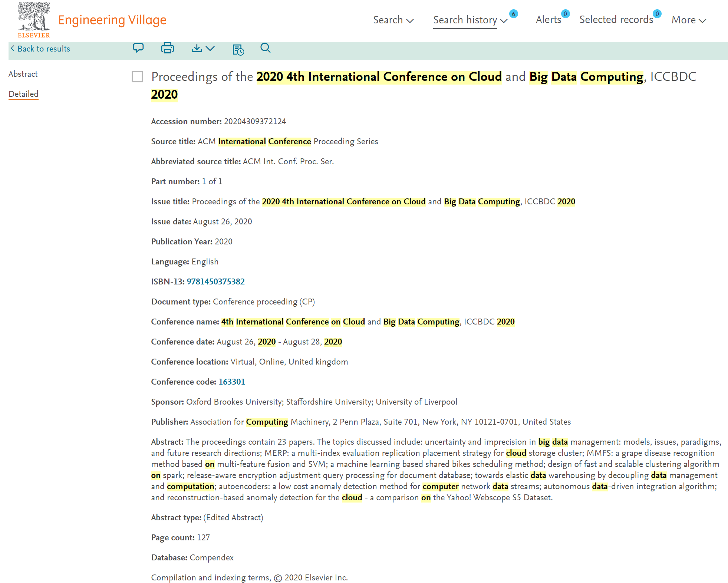Expand the More menu
This screenshot has height=583, width=728.
point(689,20)
